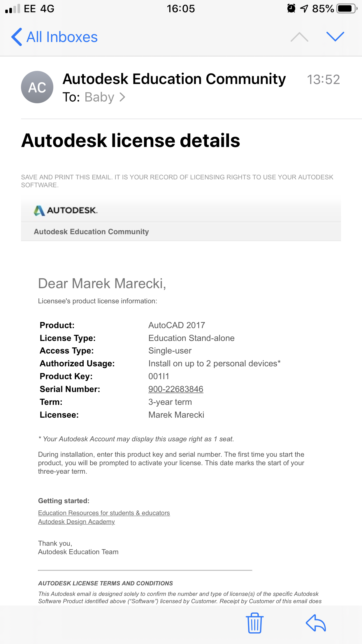The height and width of the screenshot is (644, 362).
Task: Return to All Inboxes
Action: (x=62, y=37)
